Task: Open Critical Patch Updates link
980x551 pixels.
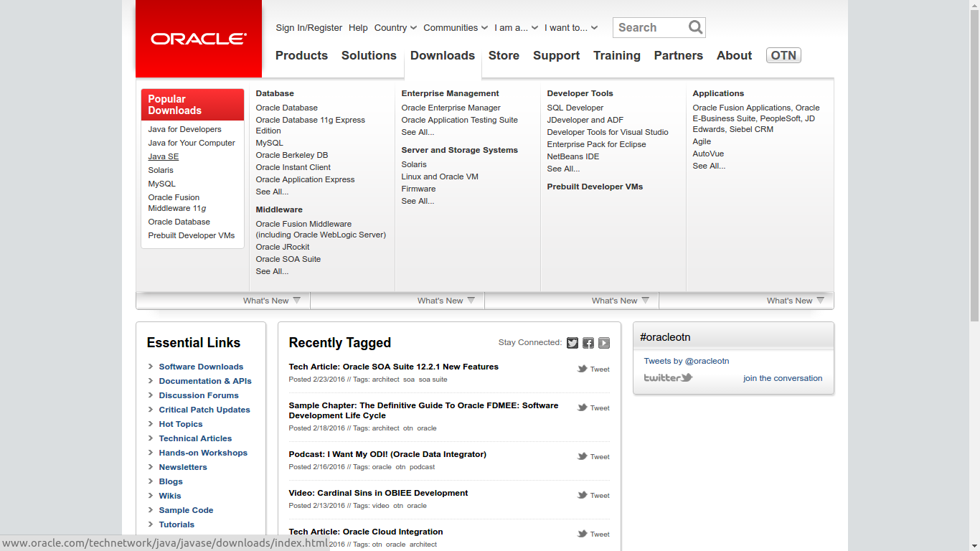Action: (204, 410)
